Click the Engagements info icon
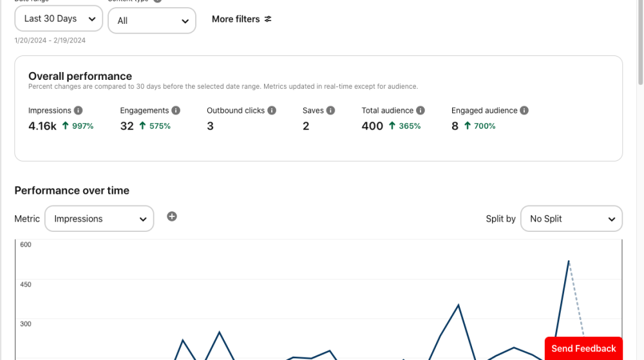Viewport: 644px width, 360px height. 176,111
